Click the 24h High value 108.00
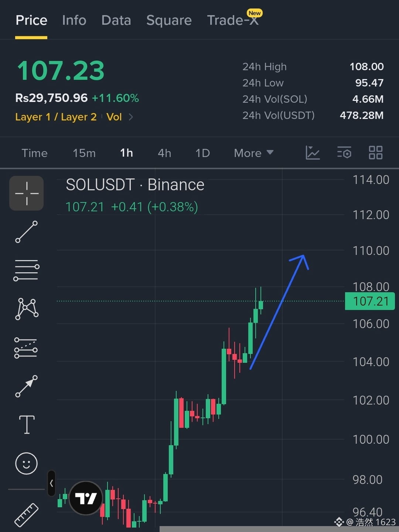This screenshot has height=532, width=399. pos(366,66)
